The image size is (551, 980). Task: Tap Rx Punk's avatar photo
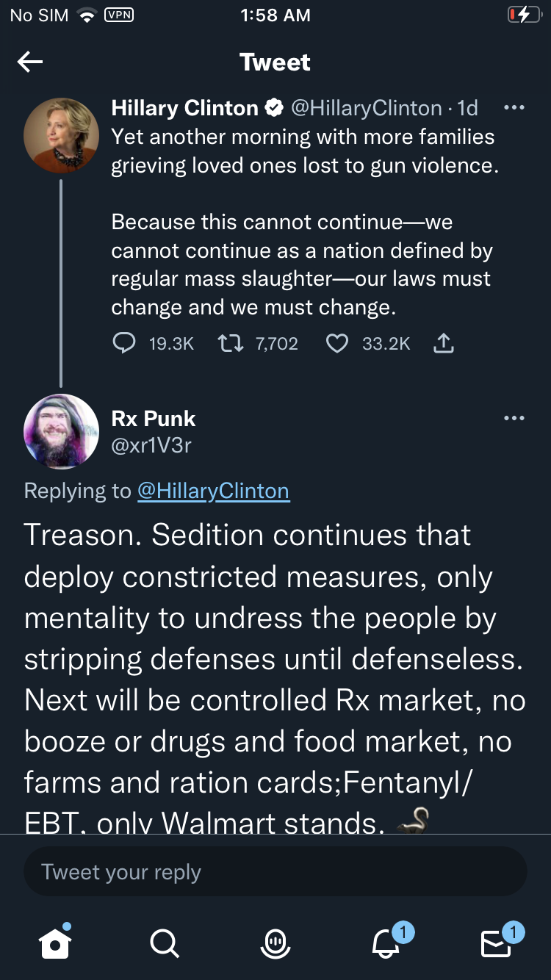[61, 432]
